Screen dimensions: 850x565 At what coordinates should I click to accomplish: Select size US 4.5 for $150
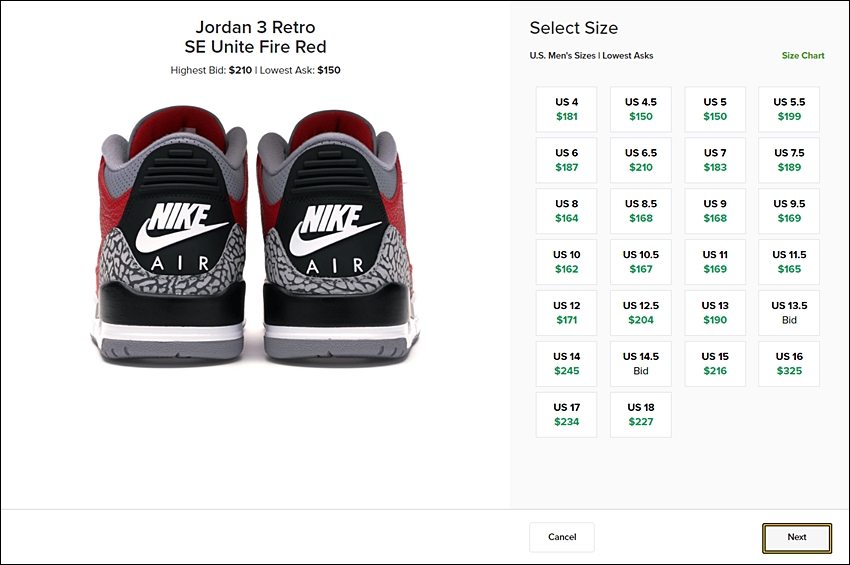pyautogui.click(x=641, y=109)
